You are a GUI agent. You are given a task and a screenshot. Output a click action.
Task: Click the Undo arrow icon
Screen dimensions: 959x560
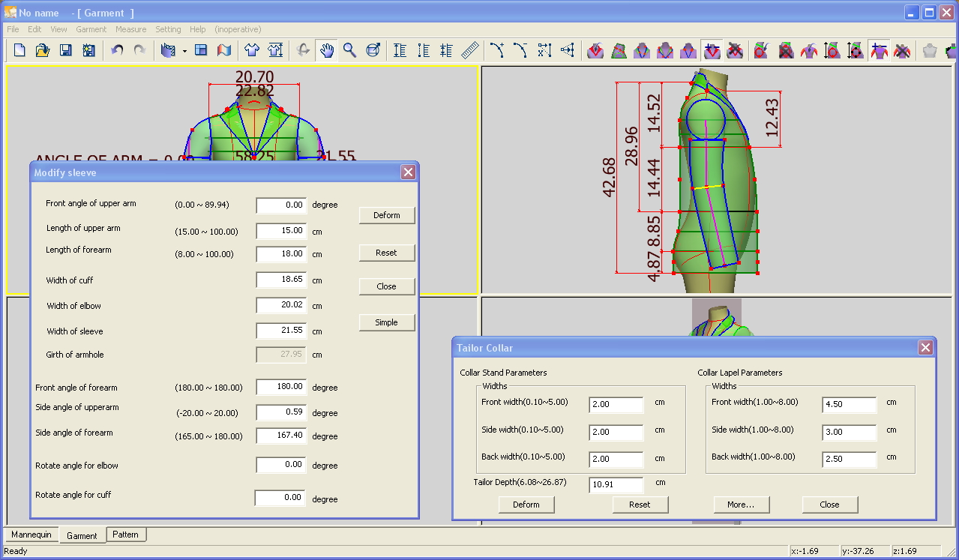pyautogui.click(x=116, y=50)
